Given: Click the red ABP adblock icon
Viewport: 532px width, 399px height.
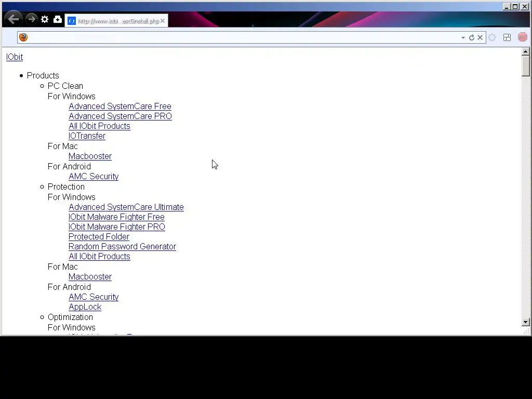Looking at the screenshot, I should (x=523, y=37).
